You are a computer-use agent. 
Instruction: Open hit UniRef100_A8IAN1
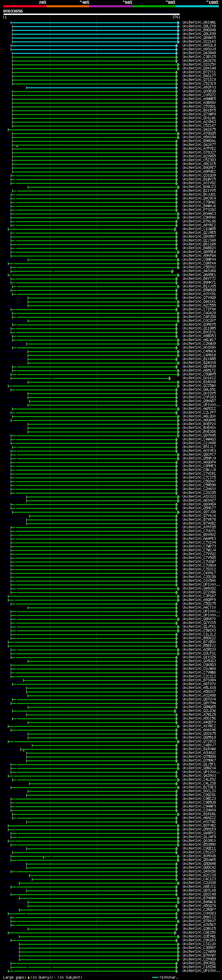coord(199,23)
